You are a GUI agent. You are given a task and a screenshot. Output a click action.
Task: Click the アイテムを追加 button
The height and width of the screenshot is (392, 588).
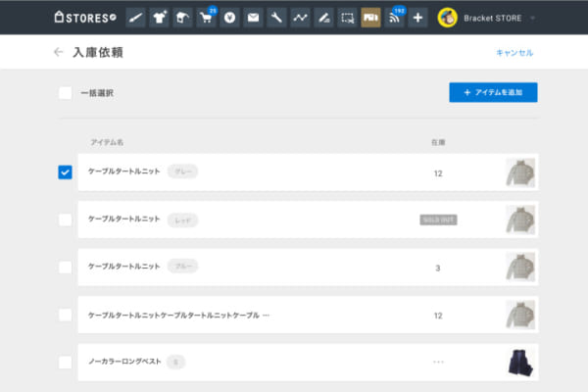coord(493,92)
